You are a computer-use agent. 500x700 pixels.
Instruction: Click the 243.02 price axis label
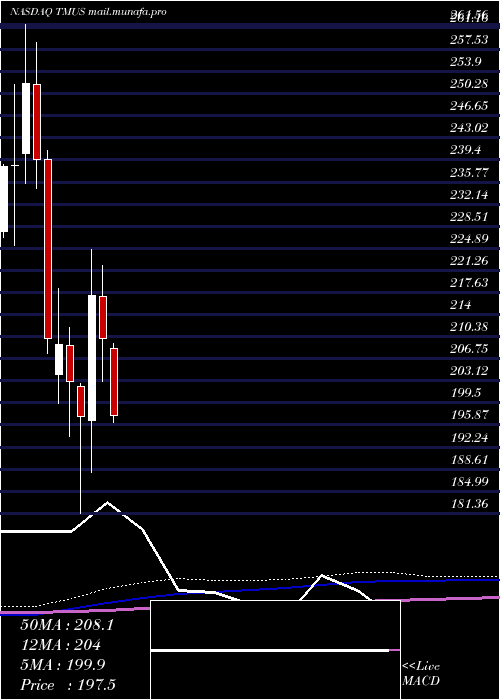point(469,128)
